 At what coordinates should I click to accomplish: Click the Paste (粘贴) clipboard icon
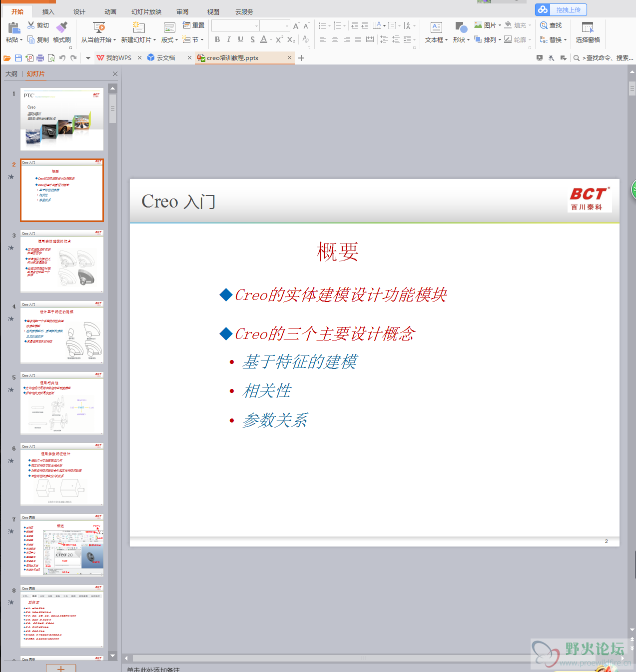pyautogui.click(x=13, y=28)
